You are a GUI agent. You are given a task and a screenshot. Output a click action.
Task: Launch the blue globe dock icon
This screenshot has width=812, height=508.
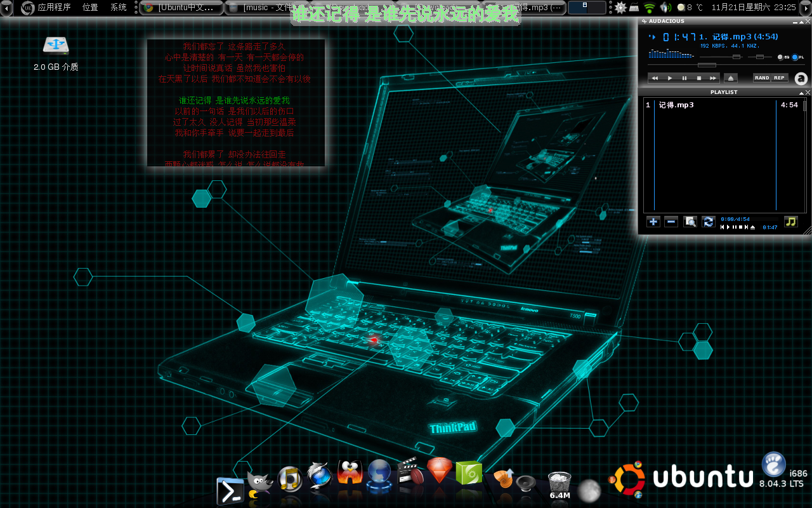click(379, 475)
